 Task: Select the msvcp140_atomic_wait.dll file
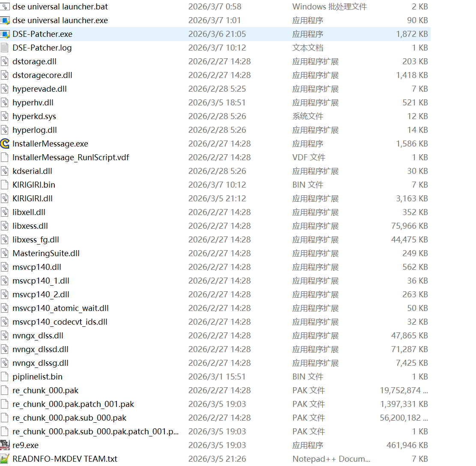[60, 308]
